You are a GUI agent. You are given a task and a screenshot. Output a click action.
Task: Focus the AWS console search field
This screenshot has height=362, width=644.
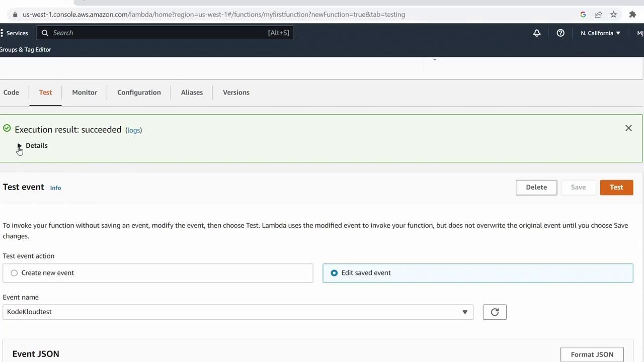click(165, 33)
